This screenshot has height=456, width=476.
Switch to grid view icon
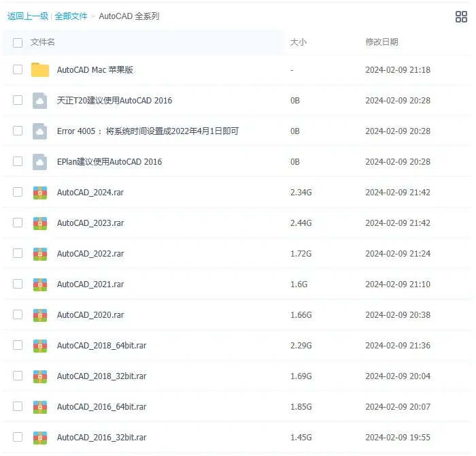461,17
